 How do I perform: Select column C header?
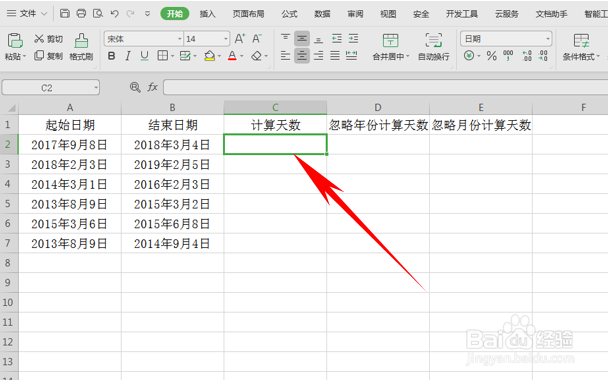point(275,108)
